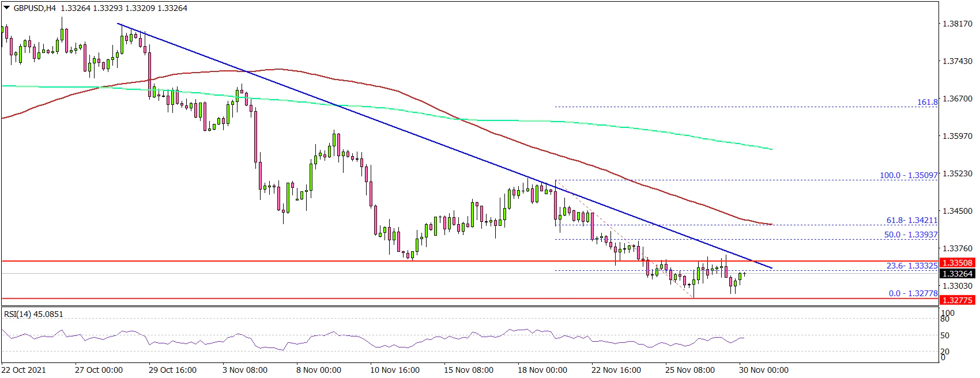Click the 0.0 - 1.32778 Fibonacci label
Viewport: 980px width, 378px height.
click(x=913, y=293)
